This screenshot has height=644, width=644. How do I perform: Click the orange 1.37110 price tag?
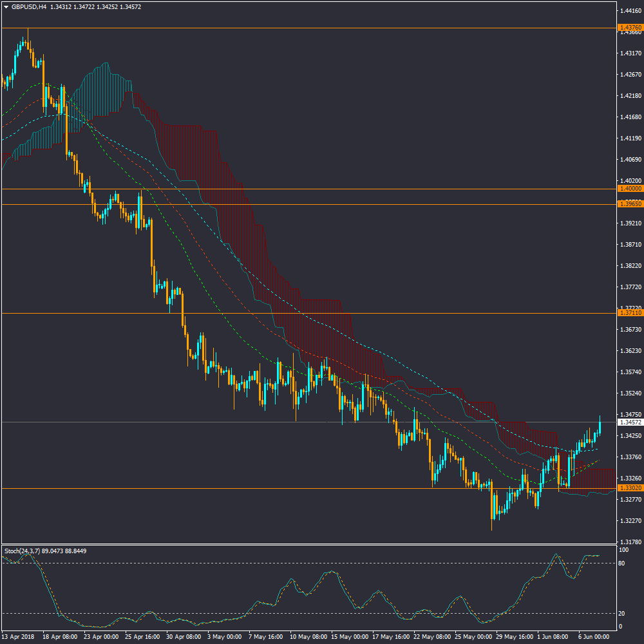click(x=630, y=313)
